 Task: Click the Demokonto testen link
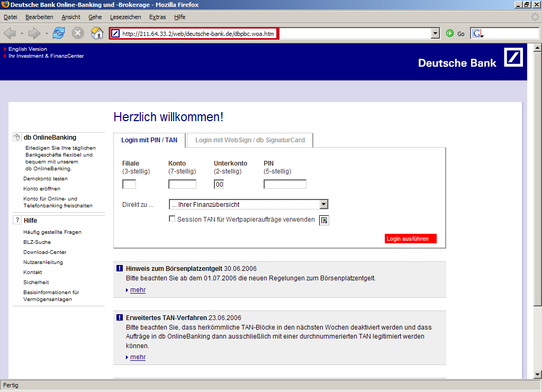pyautogui.click(x=46, y=179)
